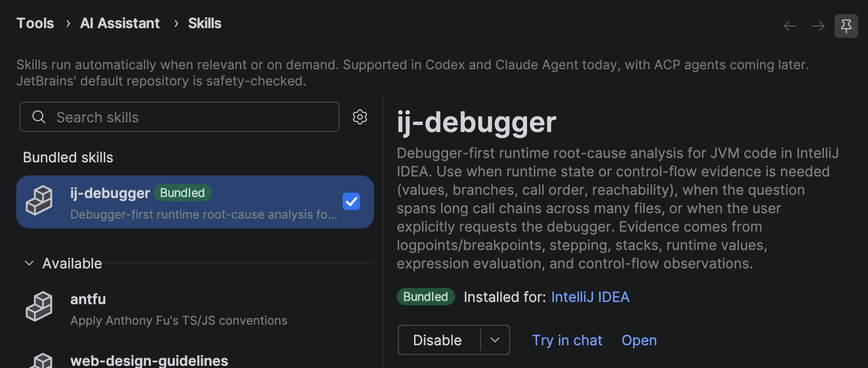Click the Bundled skills section heading
The image size is (868, 368).
[68, 157]
